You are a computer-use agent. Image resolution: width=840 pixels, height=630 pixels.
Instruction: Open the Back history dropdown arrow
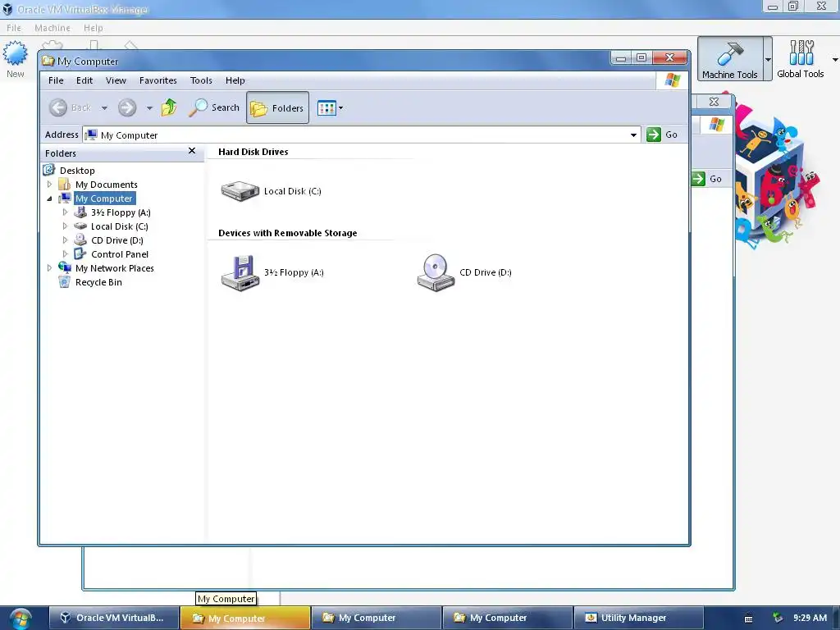[104, 107]
